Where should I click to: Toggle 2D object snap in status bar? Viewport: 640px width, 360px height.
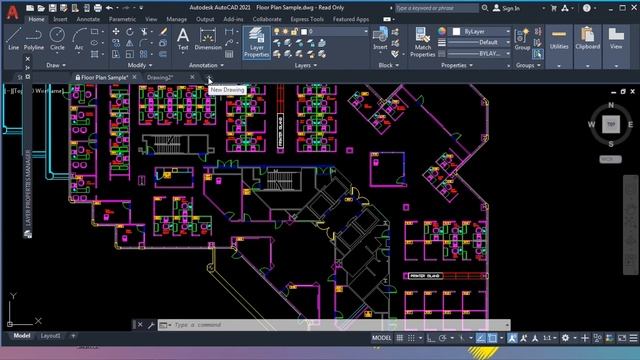[x=493, y=338]
